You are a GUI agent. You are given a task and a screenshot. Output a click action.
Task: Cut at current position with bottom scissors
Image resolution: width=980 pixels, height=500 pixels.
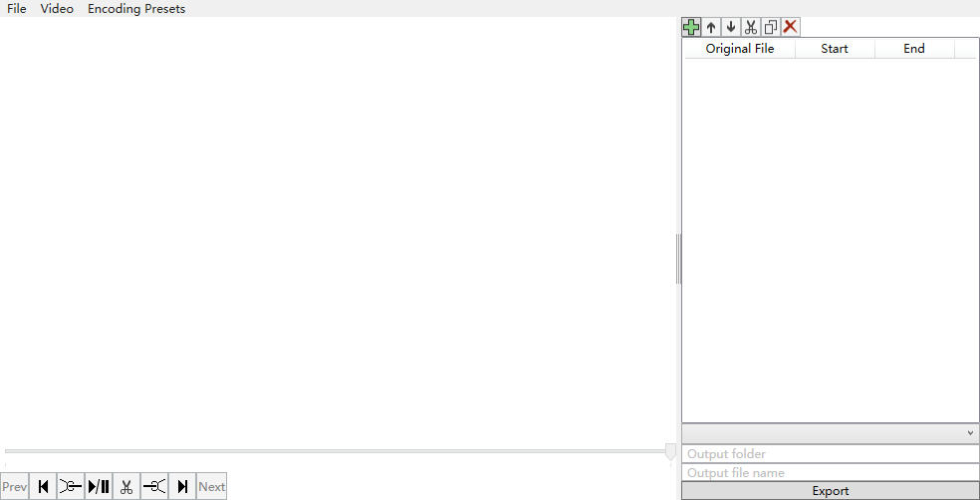click(x=126, y=486)
